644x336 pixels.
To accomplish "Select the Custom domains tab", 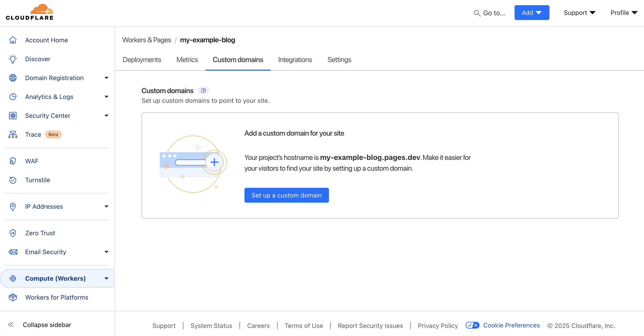I will click(238, 60).
